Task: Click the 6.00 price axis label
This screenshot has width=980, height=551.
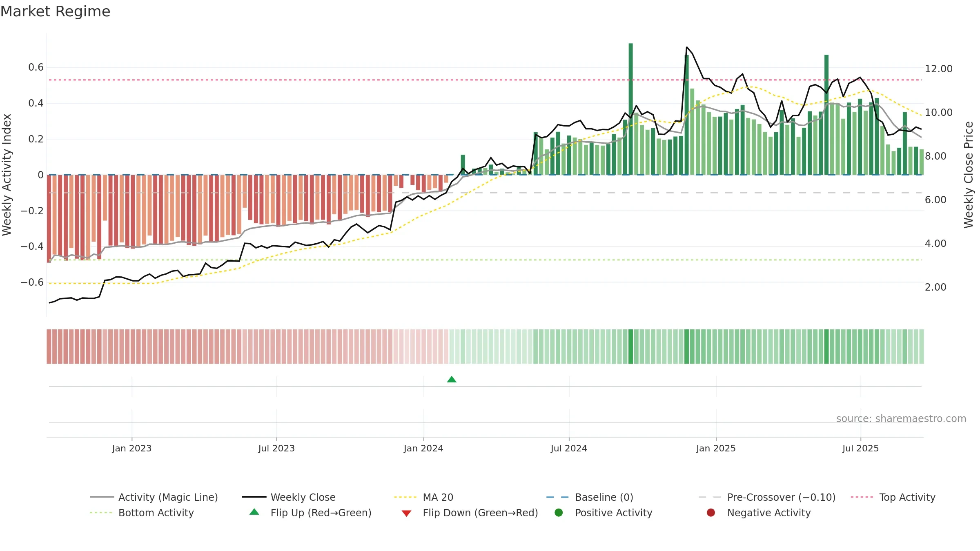Action: (x=935, y=200)
